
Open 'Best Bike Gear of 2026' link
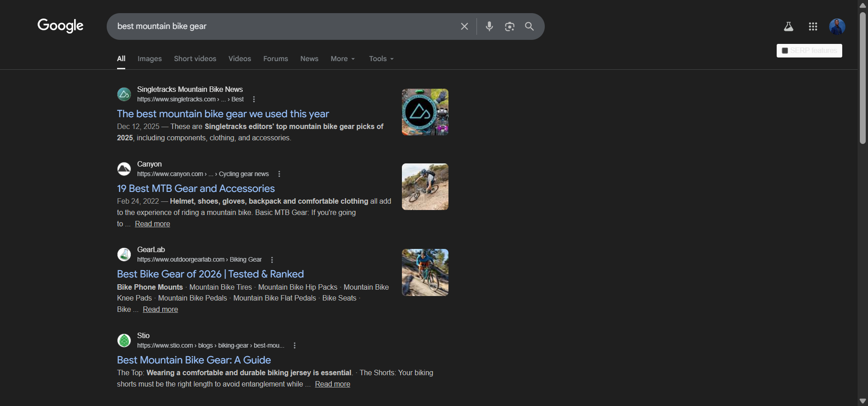click(210, 274)
